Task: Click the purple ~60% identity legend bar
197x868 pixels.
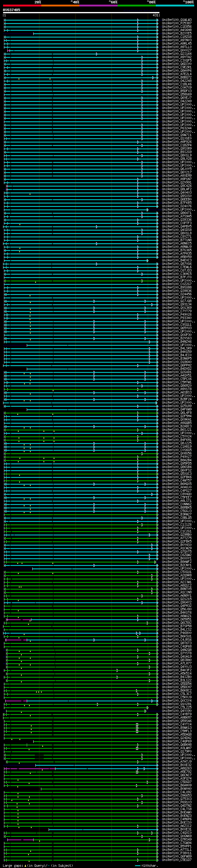Action: pyautogui.click(x=99, y=6)
